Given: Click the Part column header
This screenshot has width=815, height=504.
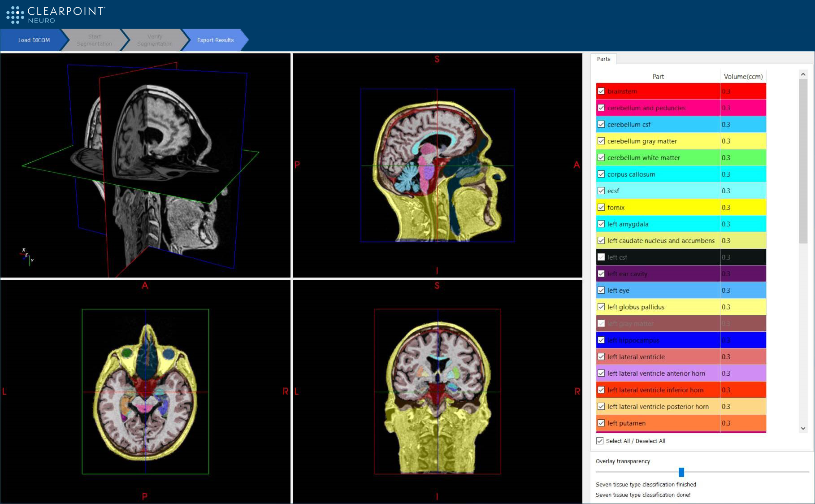Looking at the screenshot, I should pyautogui.click(x=658, y=76).
